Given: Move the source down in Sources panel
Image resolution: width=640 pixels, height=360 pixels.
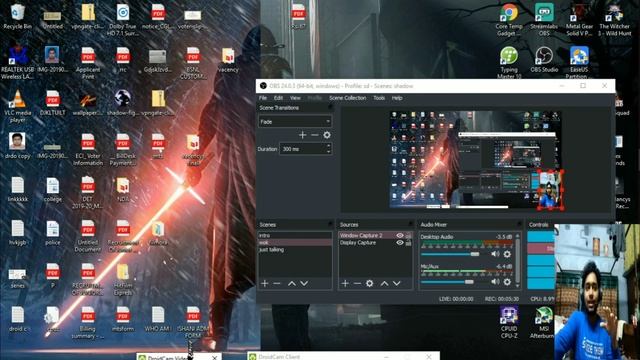Looking at the screenshot, I should coord(397,283).
